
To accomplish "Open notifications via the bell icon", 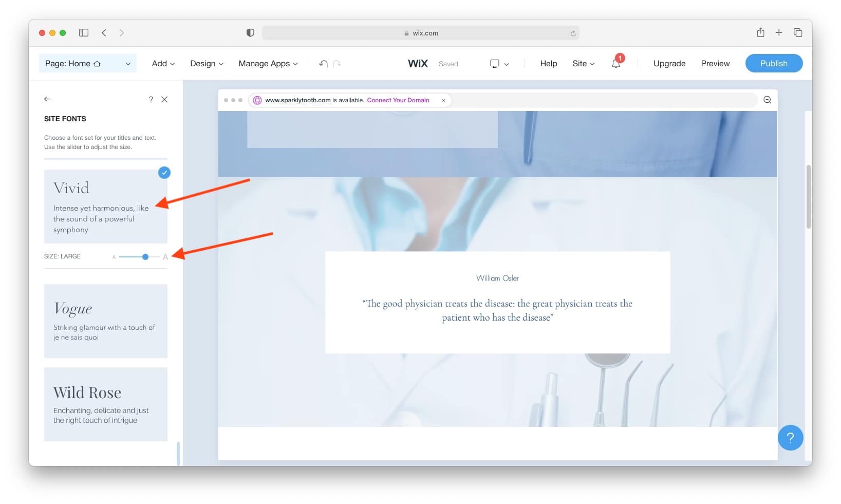I will point(615,63).
